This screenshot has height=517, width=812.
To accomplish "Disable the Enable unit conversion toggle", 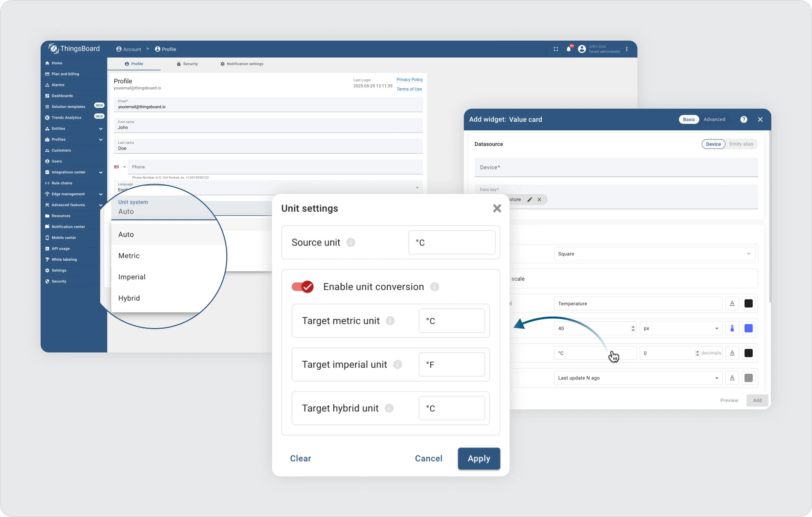I will point(303,287).
